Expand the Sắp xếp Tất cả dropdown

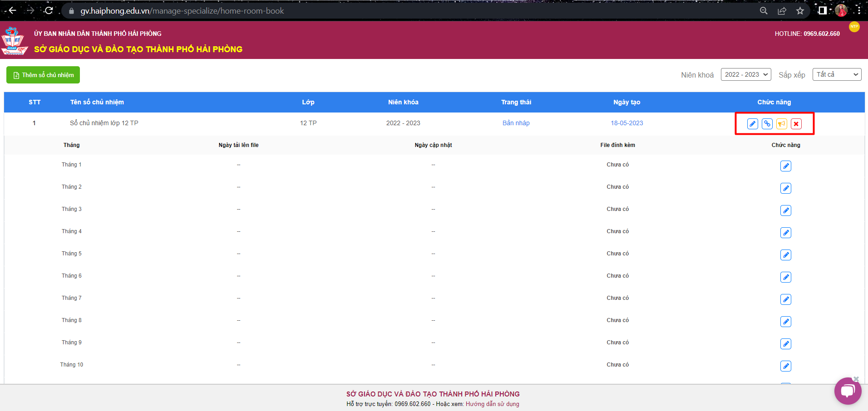tap(836, 74)
